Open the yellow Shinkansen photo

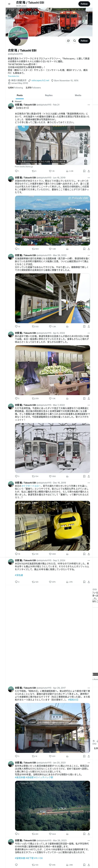(x=52, y=526)
